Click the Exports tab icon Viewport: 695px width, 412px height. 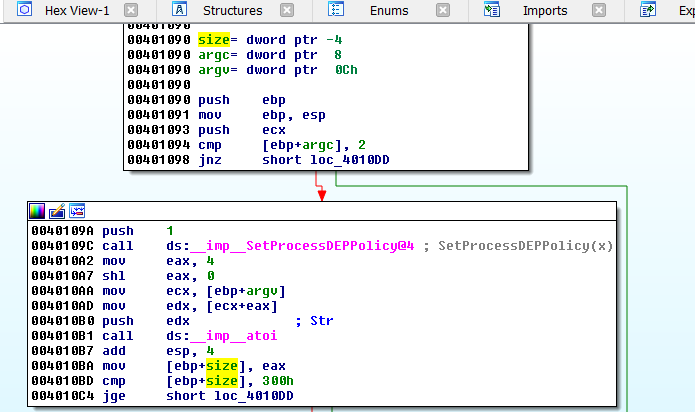point(648,11)
